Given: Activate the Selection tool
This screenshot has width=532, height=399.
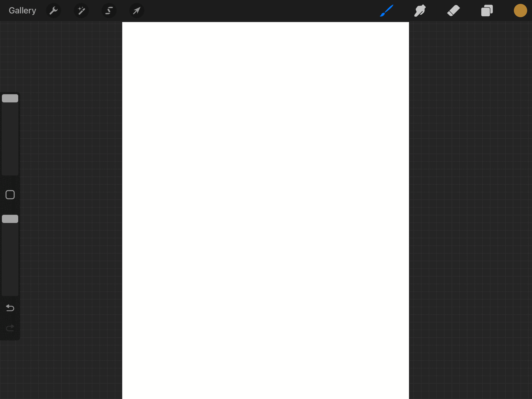Looking at the screenshot, I should (109, 11).
